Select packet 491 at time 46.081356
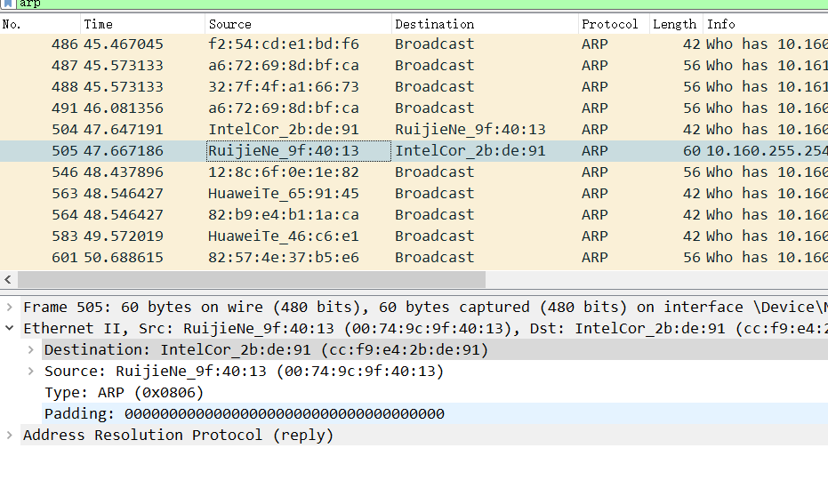 pos(414,108)
